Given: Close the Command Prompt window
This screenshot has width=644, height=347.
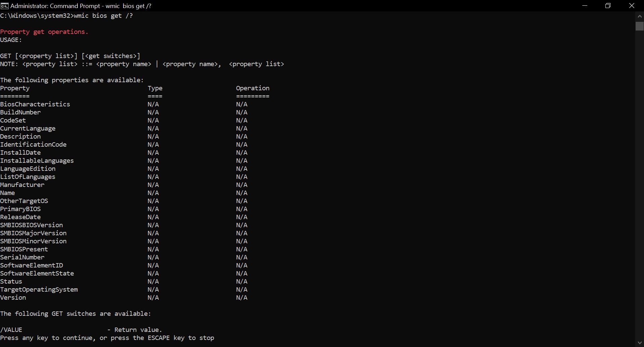Looking at the screenshot, I should coord(632,6).
